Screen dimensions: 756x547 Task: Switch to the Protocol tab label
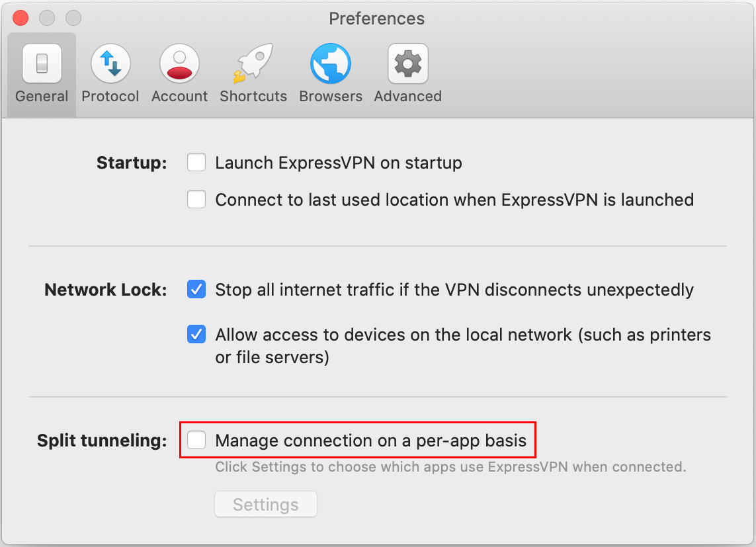click(110, 97)
